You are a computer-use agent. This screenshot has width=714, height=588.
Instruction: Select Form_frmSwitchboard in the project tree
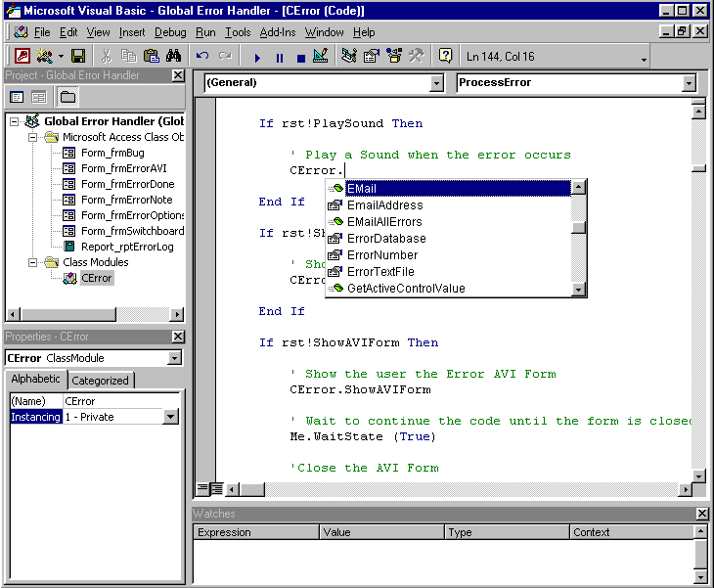click(132, 231)
